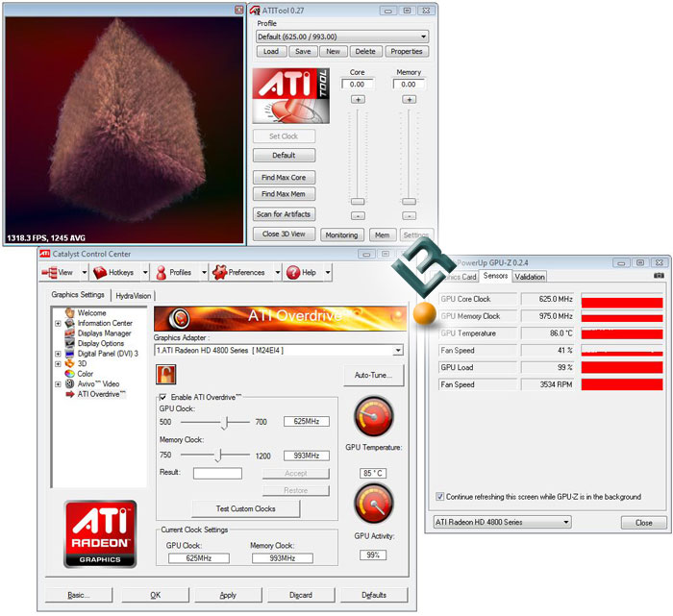Open the Help dropdown arrow
The width and height of the screenshot is (673, 616).
328,272
